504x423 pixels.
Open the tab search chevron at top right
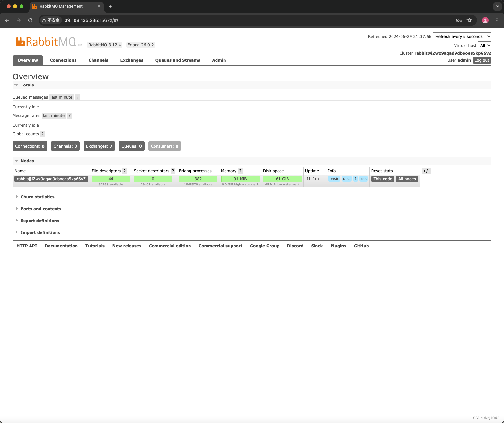497,6
